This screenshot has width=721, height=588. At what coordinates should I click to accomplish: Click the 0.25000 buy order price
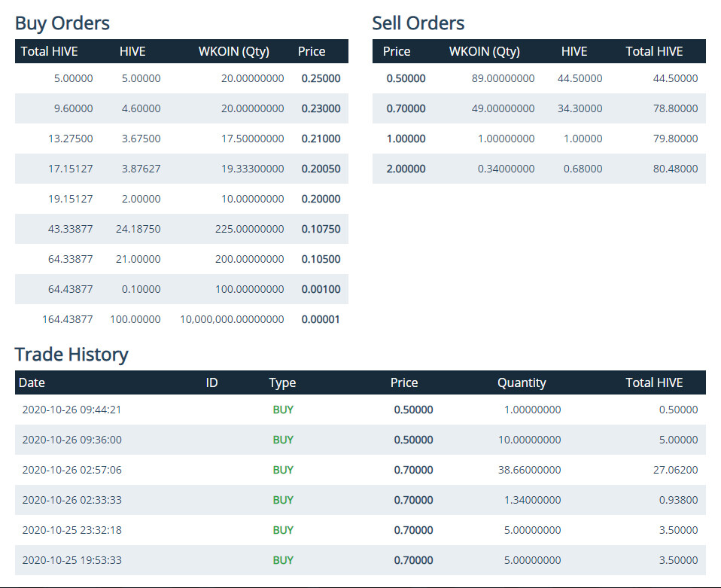click(x=321, y=78)
